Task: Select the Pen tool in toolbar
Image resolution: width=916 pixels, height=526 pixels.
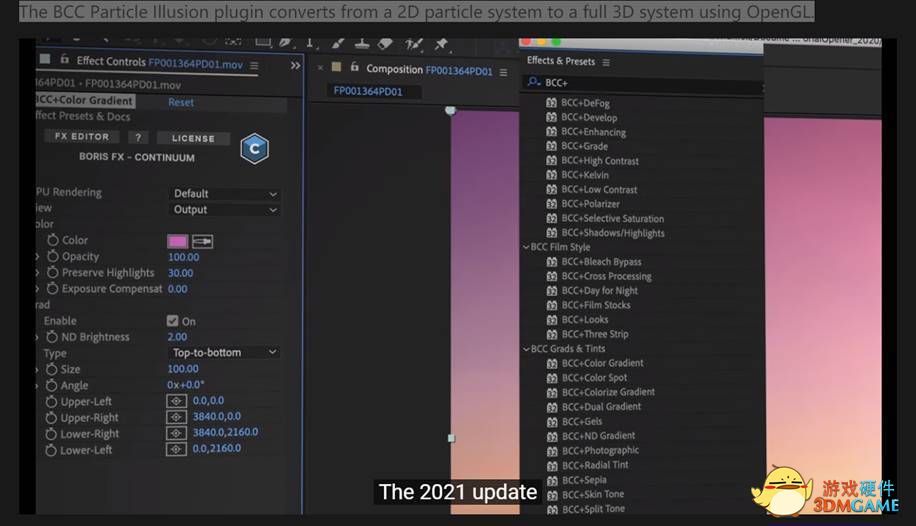Action: pos(286,42)
